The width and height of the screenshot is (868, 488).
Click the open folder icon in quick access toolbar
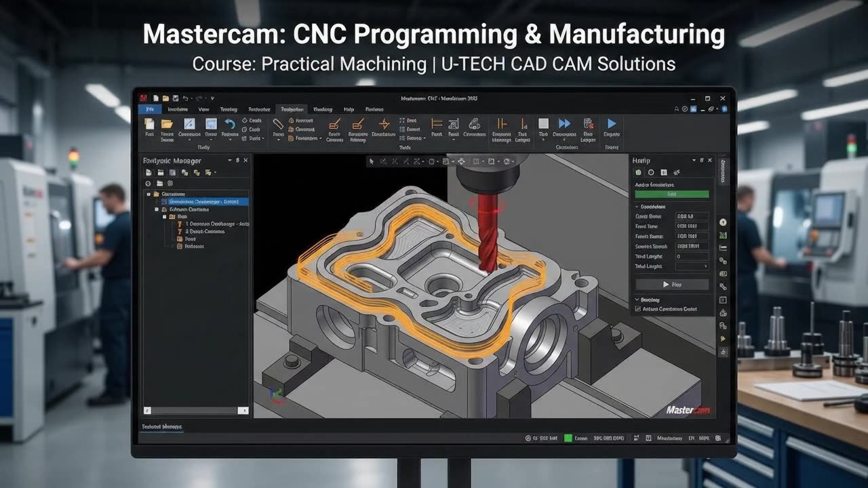pyautogui.click(x=165, y=98)
